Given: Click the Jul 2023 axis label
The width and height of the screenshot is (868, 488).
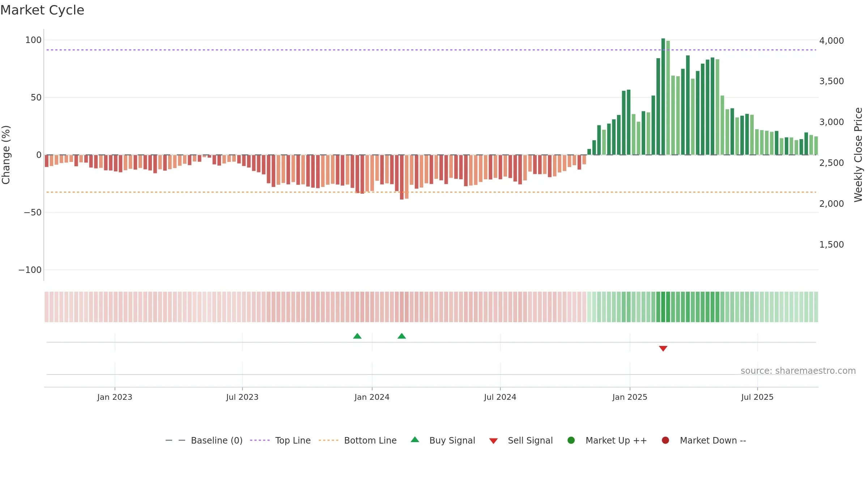Looking at the screenshot, I should 242,397.
